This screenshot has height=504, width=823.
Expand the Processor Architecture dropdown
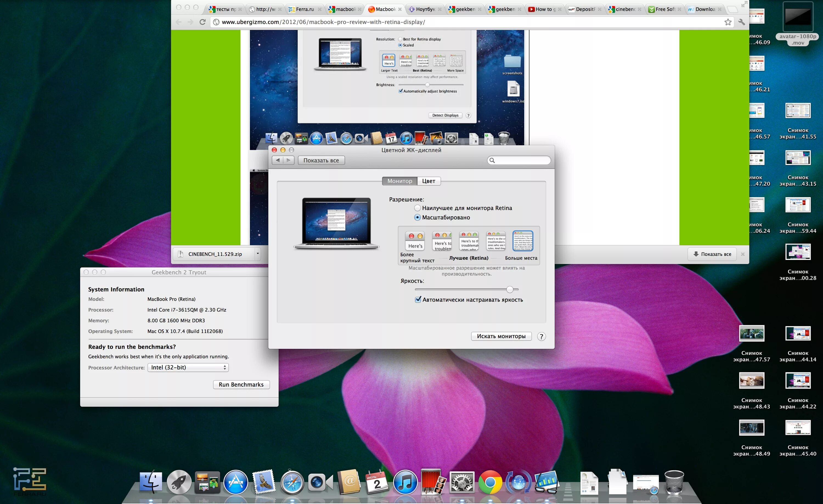(x=188, y=367)
